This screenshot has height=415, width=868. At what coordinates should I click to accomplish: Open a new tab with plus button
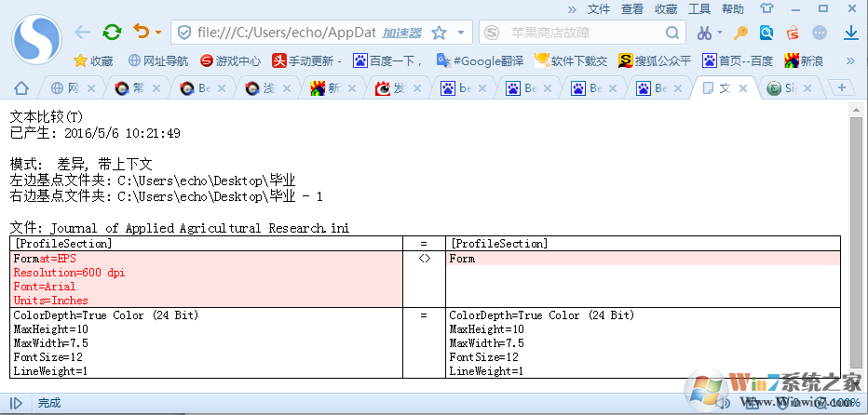842,87
